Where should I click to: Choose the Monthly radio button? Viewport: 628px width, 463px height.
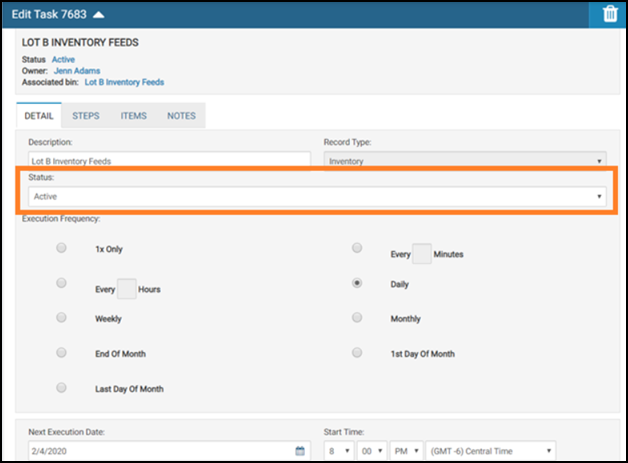(357, 317)
